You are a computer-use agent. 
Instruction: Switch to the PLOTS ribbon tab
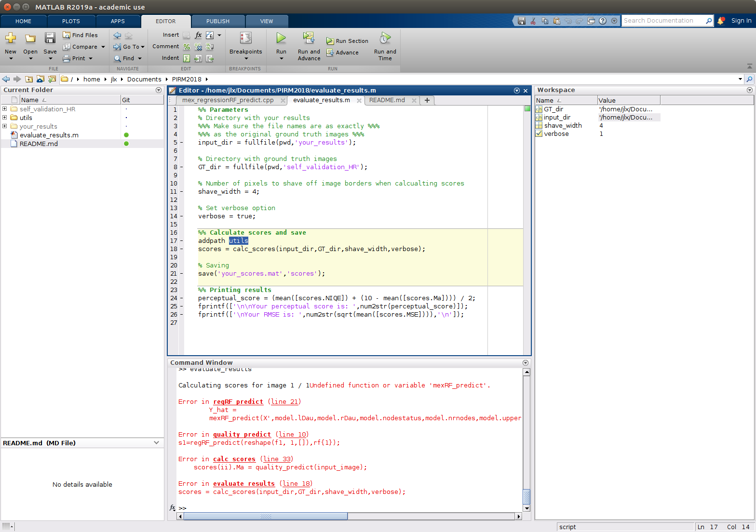71,21
